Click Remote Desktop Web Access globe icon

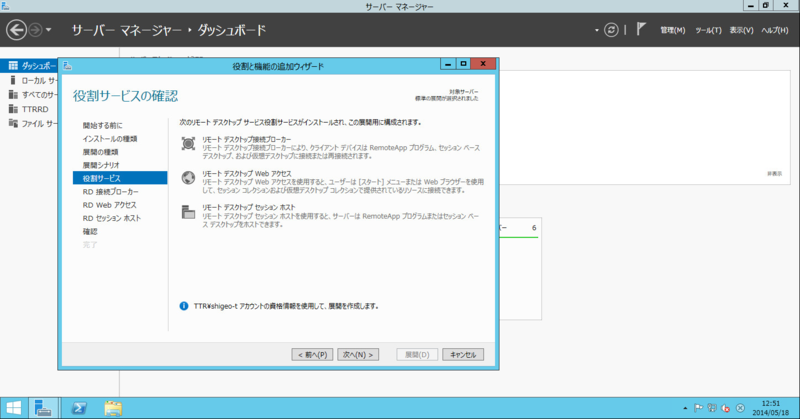point(188,178)
